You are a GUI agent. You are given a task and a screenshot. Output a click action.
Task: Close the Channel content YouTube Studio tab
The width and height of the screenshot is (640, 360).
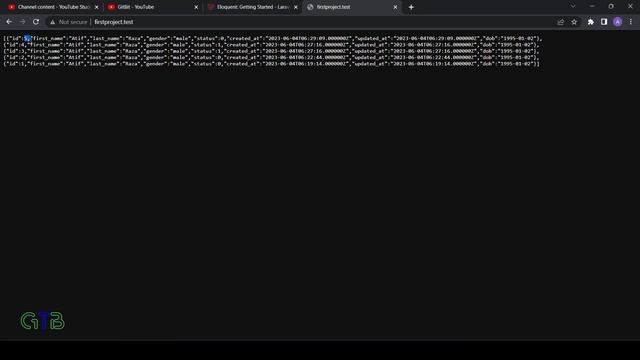pos(97,7)
